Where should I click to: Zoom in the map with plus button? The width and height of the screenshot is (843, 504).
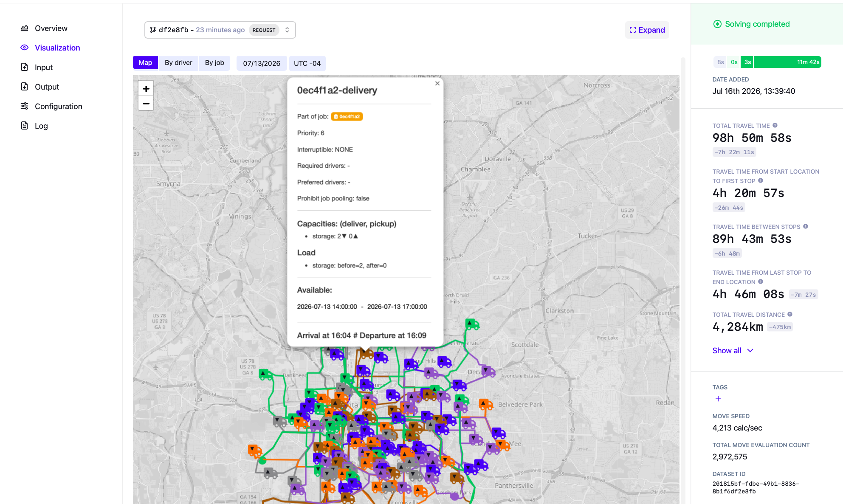click(x=146, y=88)
